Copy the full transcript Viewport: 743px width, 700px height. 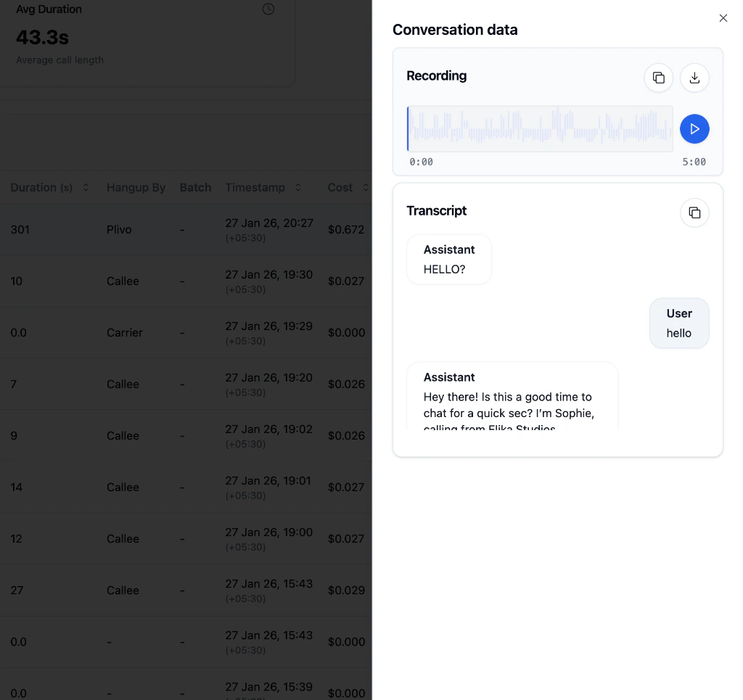pyautogui.click(x=694, y=213)
